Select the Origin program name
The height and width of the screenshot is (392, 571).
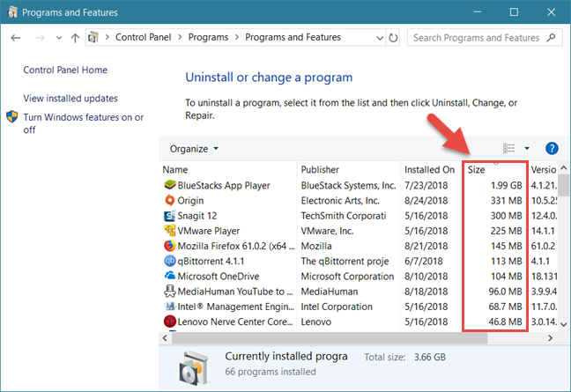pyautogui.click(x=190, y=201)
